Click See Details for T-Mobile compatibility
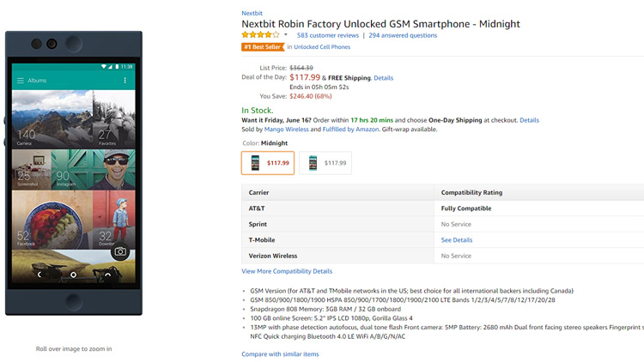 [457, 240]
